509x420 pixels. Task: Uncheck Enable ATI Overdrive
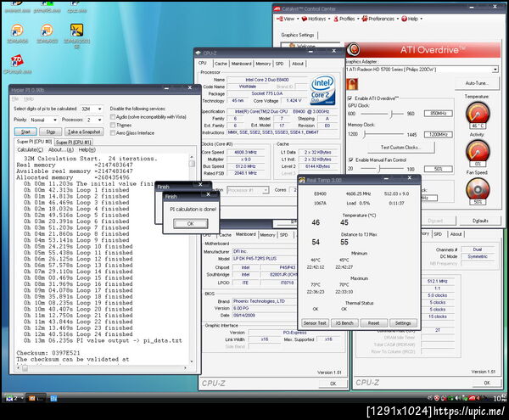click(x=350, y=99)
